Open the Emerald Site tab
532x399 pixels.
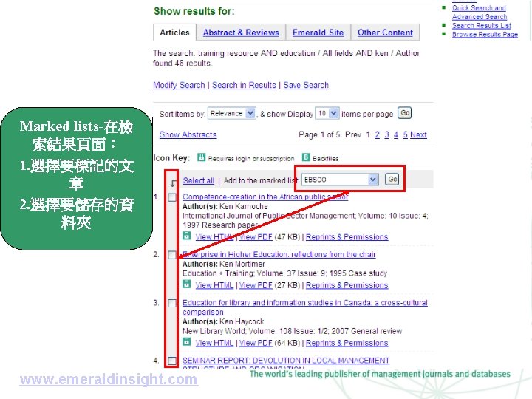[318, 33]
